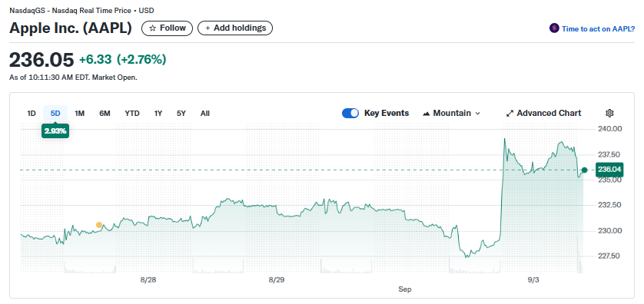The image size is (644, 304).
Task: Click the purple icon beside Time to act
Action: point(554,28)
